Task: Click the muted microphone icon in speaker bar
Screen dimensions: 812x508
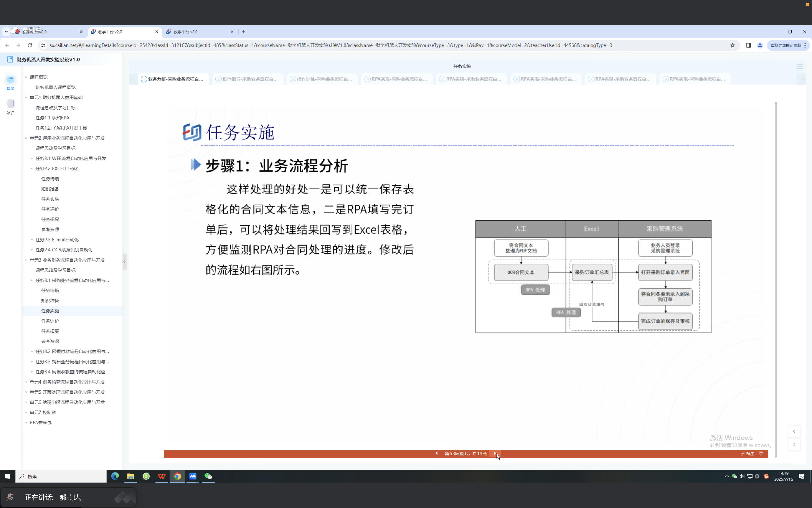Action: point(10,497)
